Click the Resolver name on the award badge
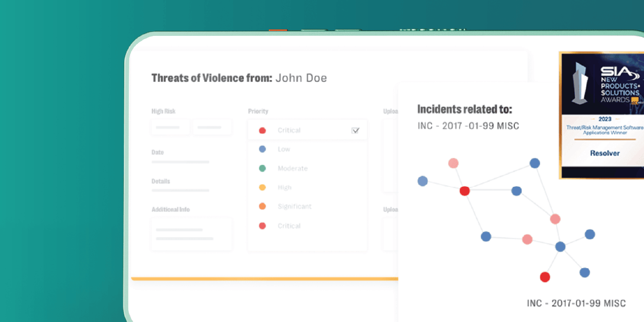 pyautogui.click(x=605, y=153)
